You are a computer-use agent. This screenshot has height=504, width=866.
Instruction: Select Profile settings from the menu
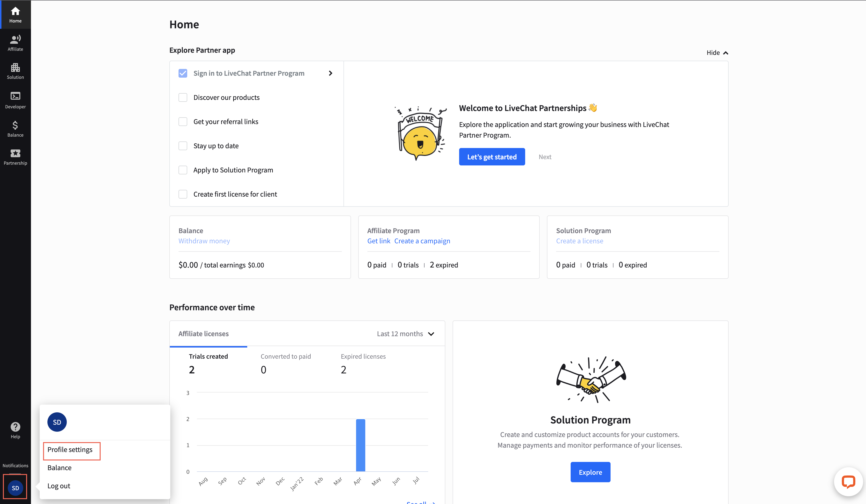(x=70, y=449)
